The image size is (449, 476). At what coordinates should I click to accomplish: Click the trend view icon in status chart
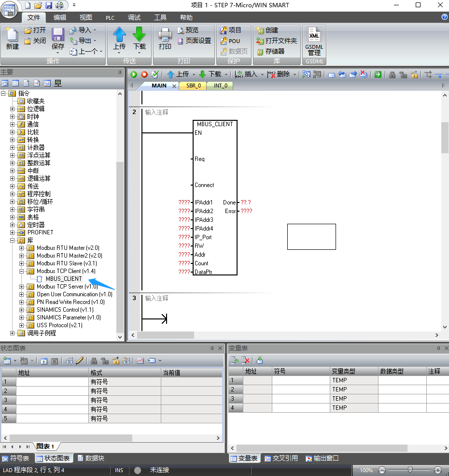[140, 361]
